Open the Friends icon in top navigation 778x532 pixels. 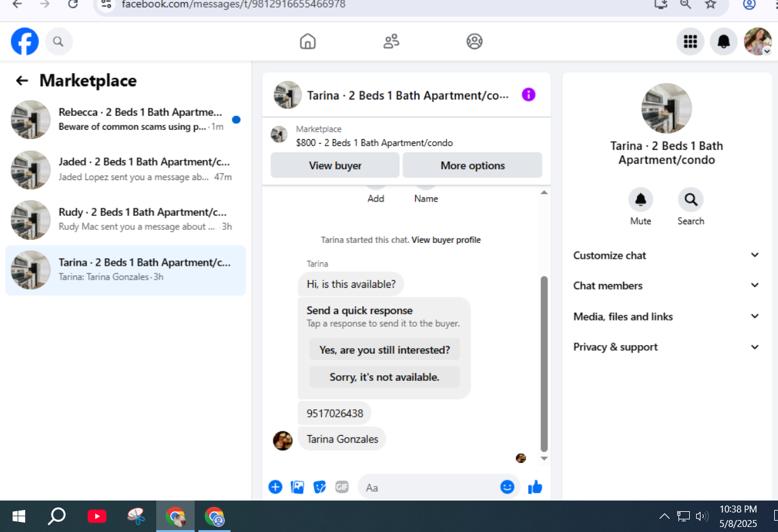(x=391, y=42)
